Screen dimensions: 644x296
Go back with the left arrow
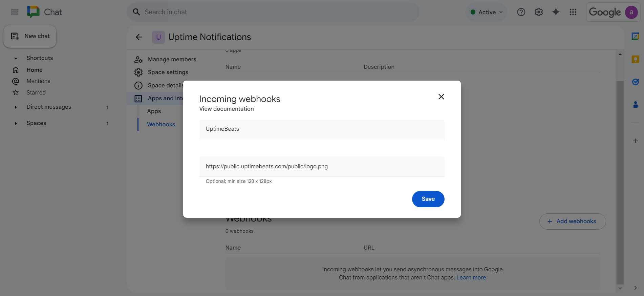(x=139, y=37)
